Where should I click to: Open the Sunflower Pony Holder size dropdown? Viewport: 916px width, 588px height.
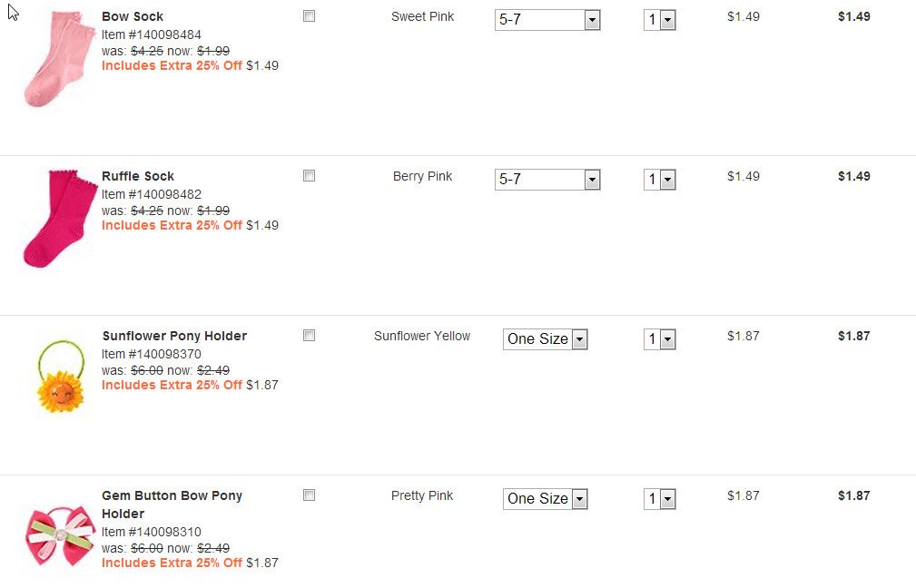(546, 339)
